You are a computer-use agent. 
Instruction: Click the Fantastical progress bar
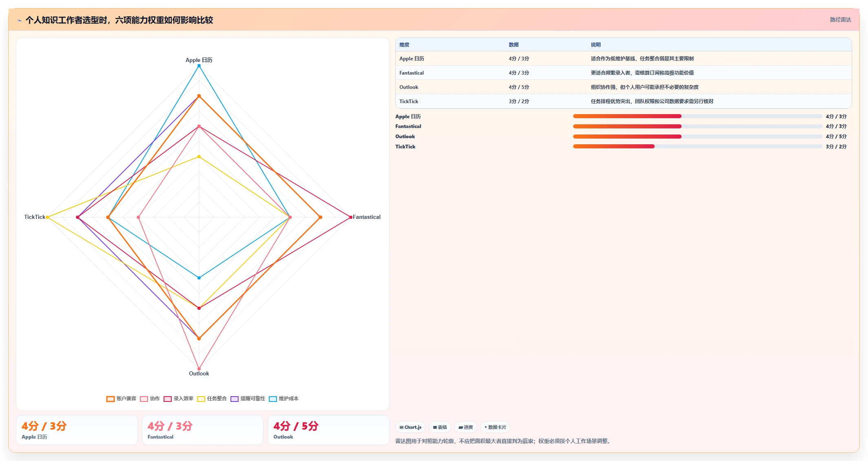point(697,126)
